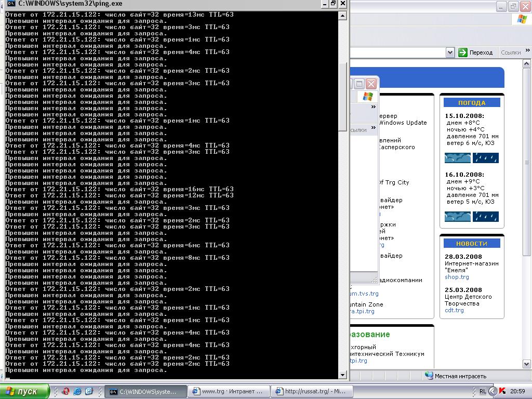Viewport: 532px width, 399px height.
Task: Click the Местная интрасеть zone icon
Action: pyautogui.click(x=429, y=376)
